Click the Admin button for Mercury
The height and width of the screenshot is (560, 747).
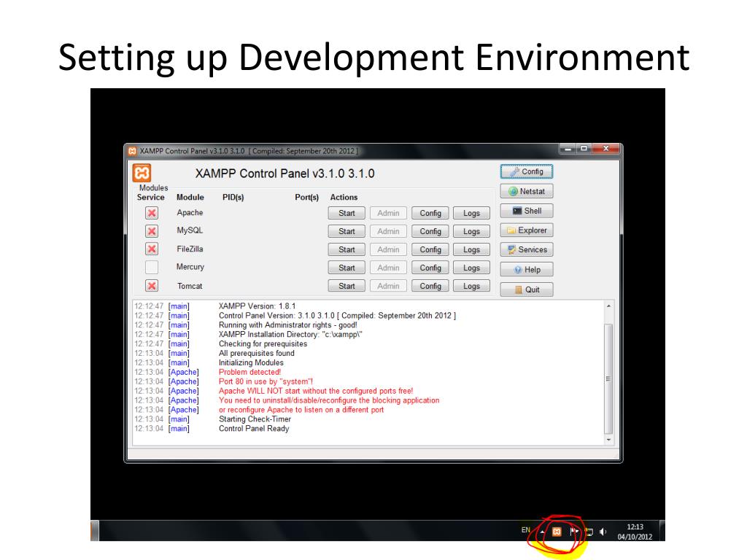(388, 268)
